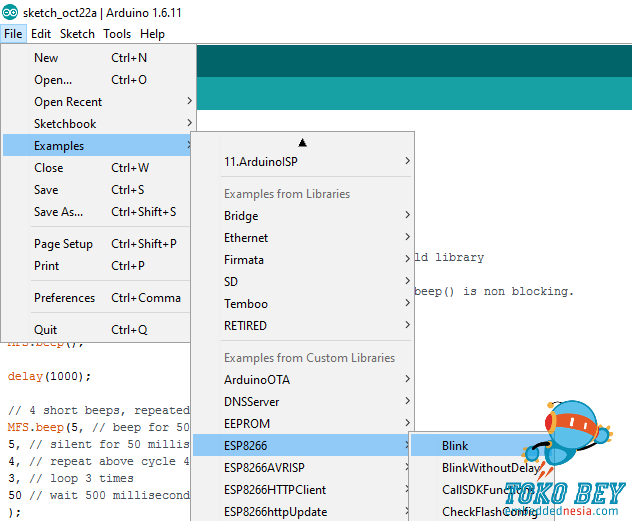Click the '3, // loop 3 times' code line

coord(71,478)
